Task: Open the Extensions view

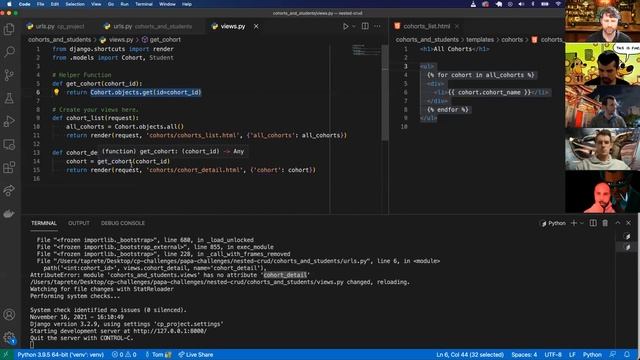Action: pyautogui.click(x=9, y=167)
